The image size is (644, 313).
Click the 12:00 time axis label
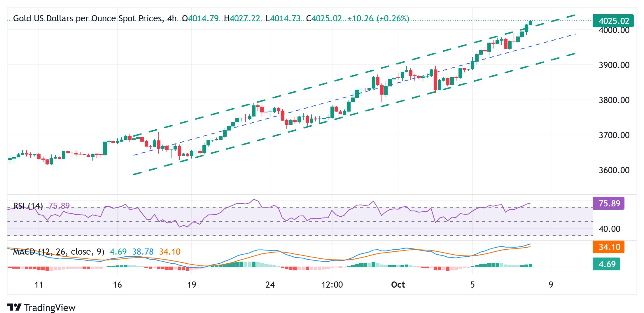[x=332, y=284]
